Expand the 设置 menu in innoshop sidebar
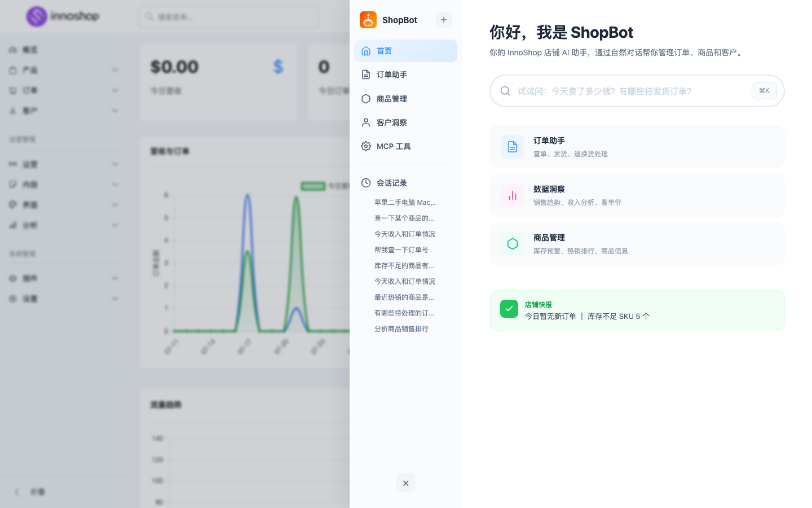 click(64, 299)
